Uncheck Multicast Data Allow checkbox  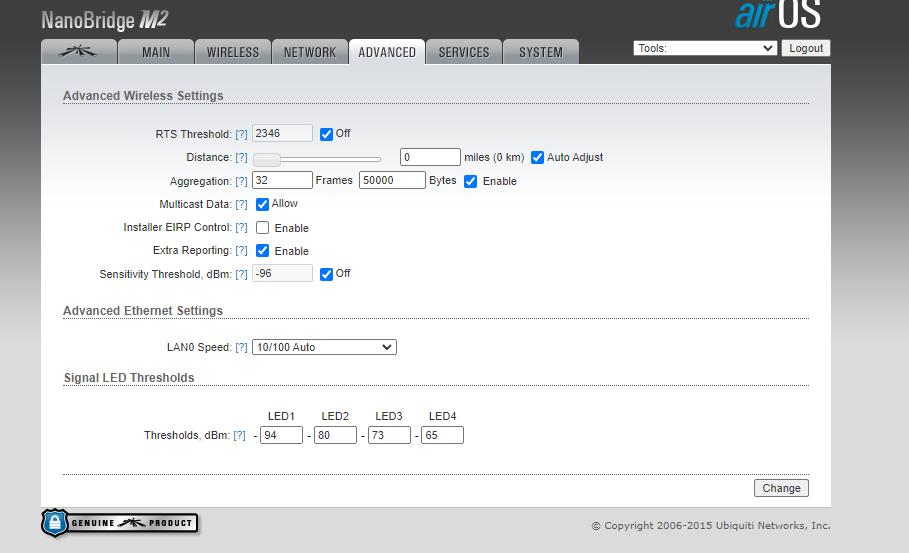pyautogui.click(x=263, y=204)
